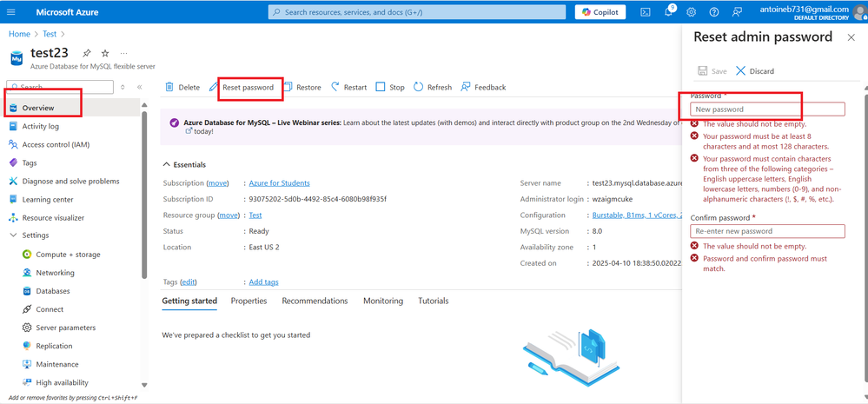The height and width of the screenshot is (404, 868).
Task: Collapse the Settings section in sidebar
Action: click(x=13, y=235)
